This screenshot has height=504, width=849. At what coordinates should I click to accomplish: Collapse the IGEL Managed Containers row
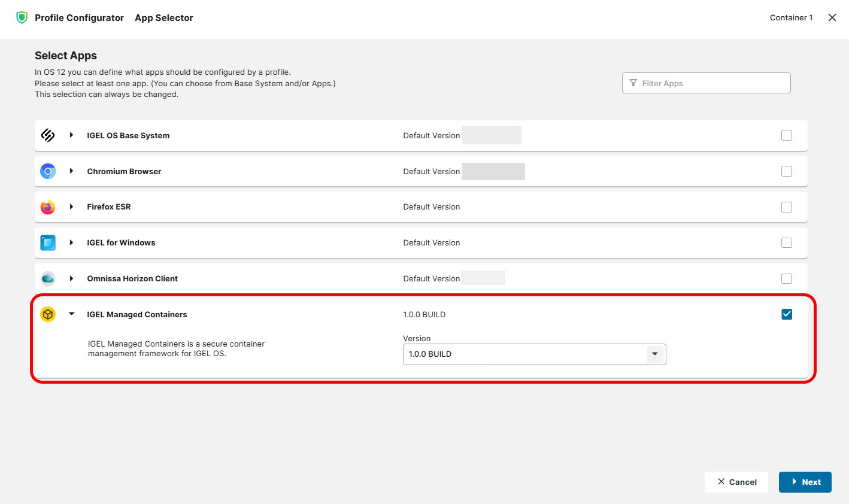click(71, 314)
